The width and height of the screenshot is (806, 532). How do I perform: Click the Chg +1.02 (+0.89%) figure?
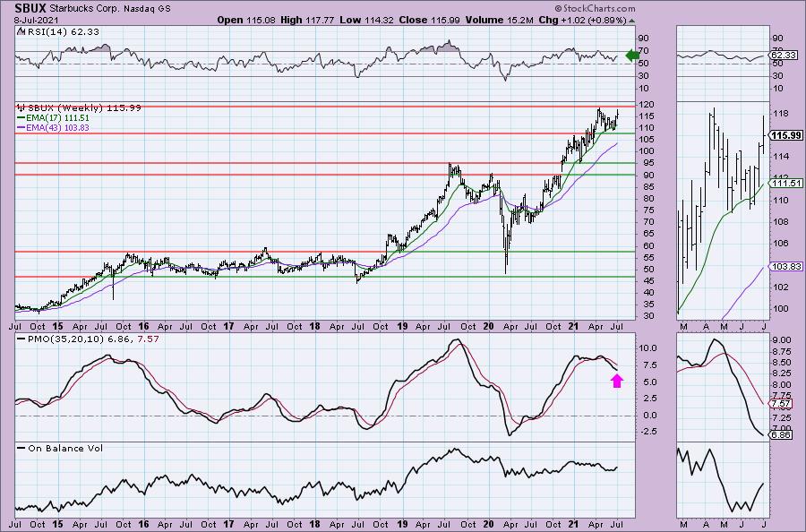pos(582,20)
